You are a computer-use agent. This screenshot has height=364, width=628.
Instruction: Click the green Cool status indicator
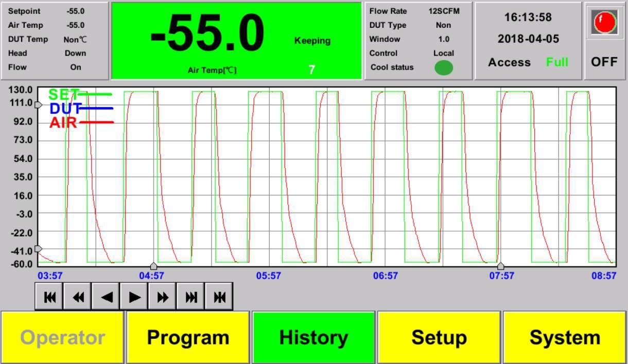click(444, 67)
